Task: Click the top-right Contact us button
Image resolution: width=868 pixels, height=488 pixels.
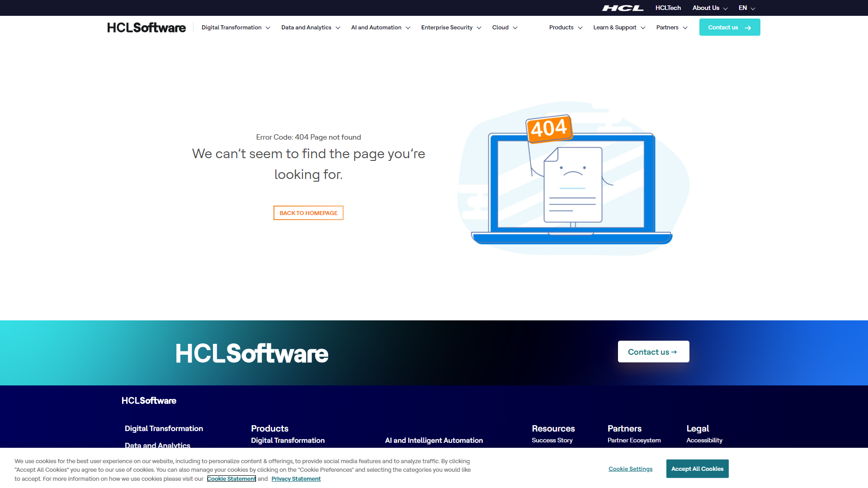Action: pyautogui.click(x=730, y=28)
